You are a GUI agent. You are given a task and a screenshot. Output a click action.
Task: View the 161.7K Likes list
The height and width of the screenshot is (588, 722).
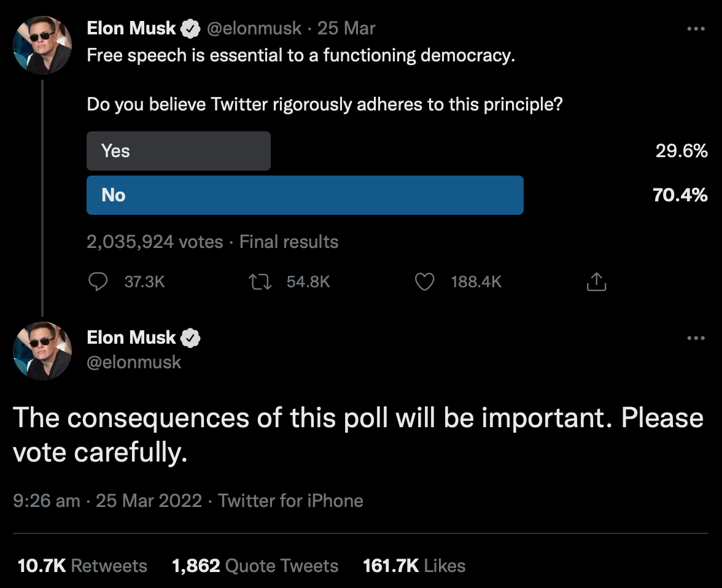pos(414,566)
